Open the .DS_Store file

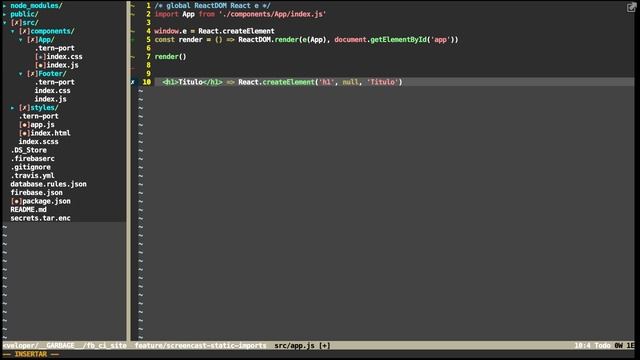click(x=29, y=150)
